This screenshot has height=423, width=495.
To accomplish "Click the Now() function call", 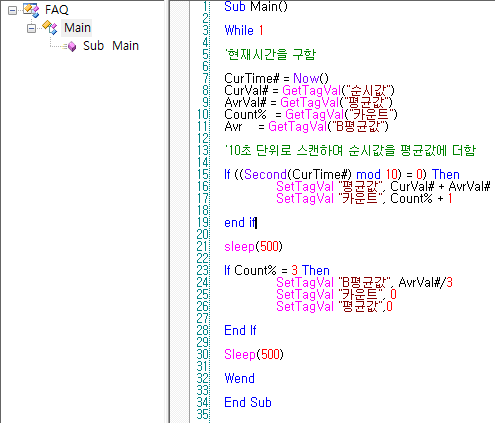I will pyautogui.click(x=311, y=78).
